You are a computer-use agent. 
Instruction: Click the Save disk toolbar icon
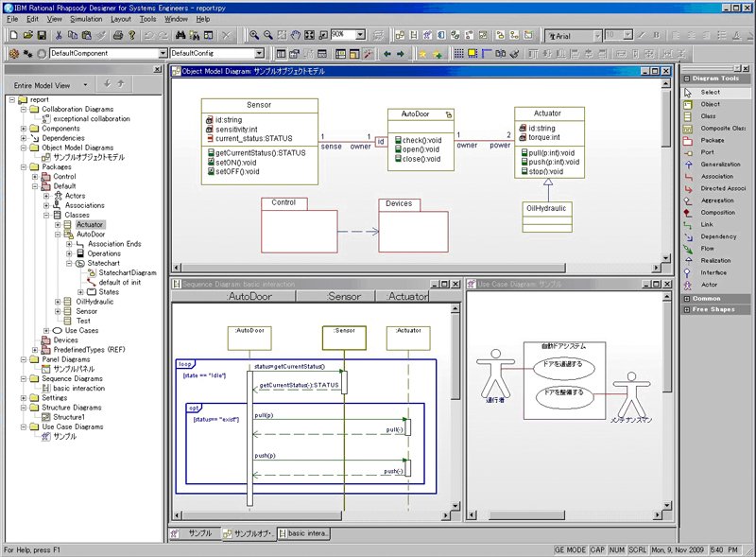[x=42, y=35]
